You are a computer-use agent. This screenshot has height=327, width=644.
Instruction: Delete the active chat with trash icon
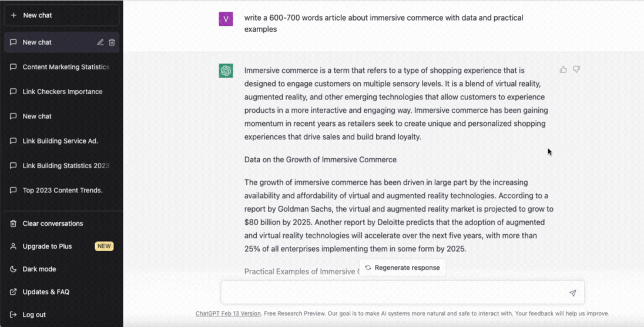click(112, 42)
